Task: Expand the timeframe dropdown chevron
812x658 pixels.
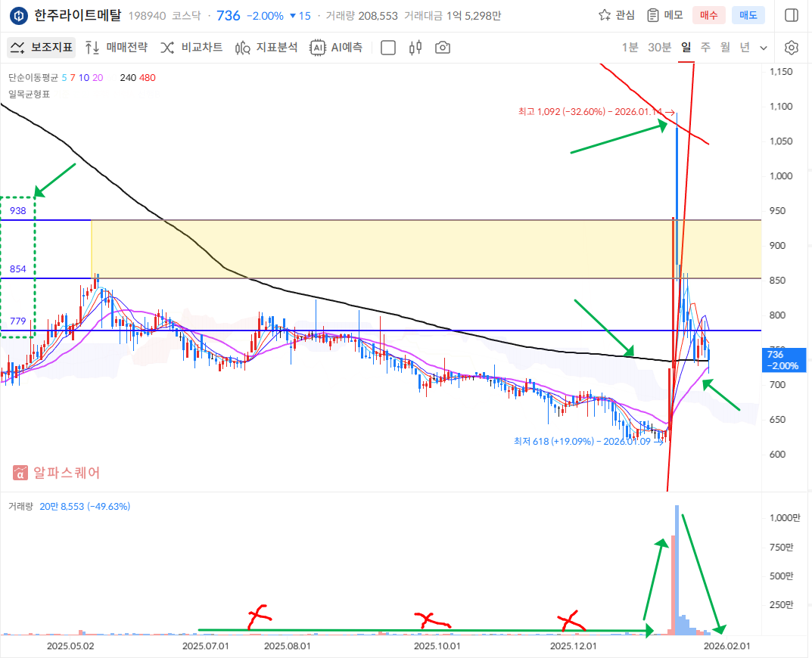Action: pos(763,48)
